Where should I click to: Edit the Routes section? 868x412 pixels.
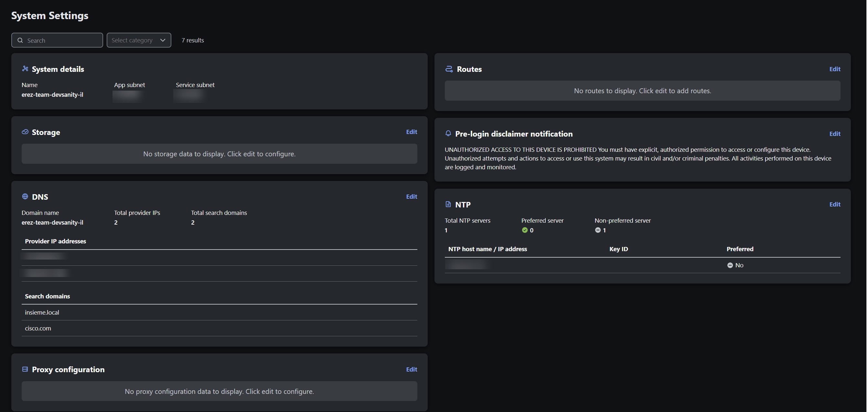pos(835,69)
